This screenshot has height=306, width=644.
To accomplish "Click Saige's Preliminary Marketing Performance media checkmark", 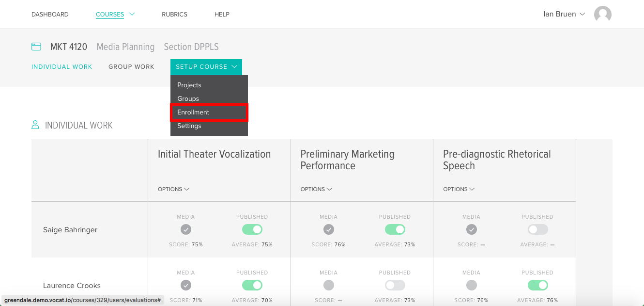I will coord(328,229).
